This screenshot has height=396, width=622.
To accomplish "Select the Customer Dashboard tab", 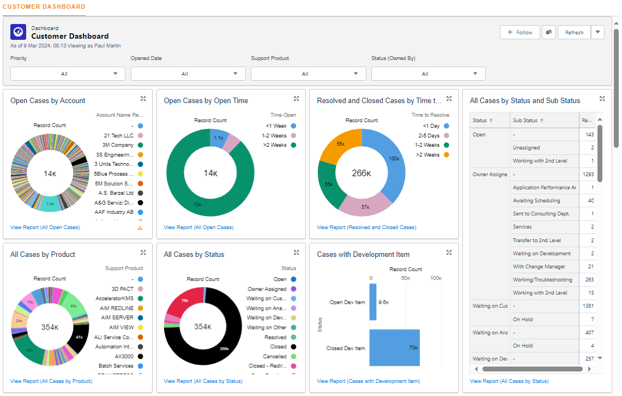I will click(44, 7).
